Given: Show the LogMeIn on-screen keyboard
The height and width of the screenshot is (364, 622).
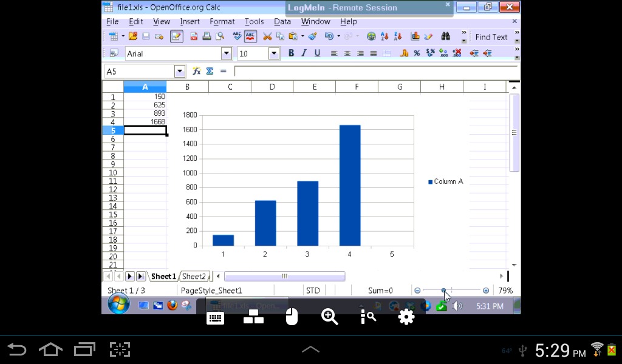Looking at the screenshot, I should pyautogui.click(x=216, y=317).
